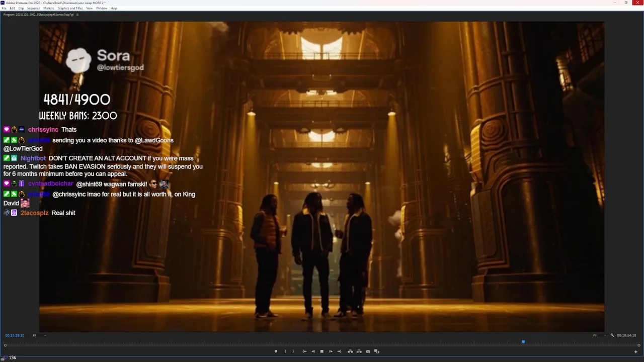Open the View menu

(89, 8)
